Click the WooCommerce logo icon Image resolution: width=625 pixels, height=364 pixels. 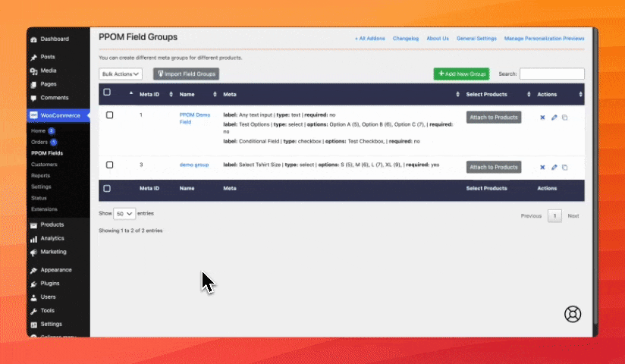33,115
